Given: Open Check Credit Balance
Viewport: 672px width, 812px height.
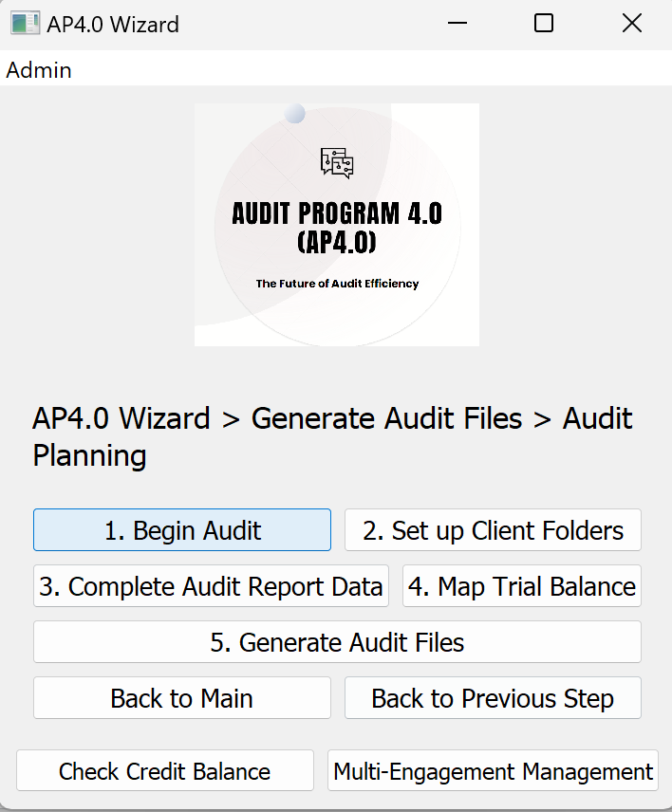Looking at the screenshot, I should coord(164,770).
